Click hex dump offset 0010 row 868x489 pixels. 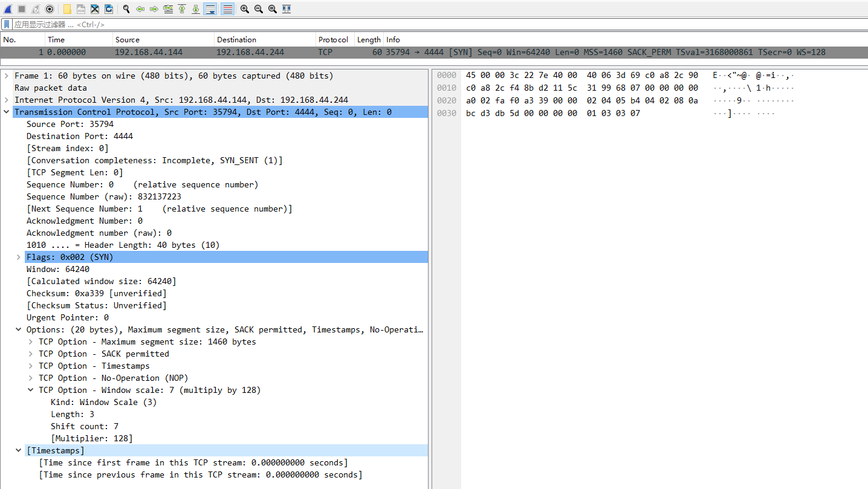447,88
